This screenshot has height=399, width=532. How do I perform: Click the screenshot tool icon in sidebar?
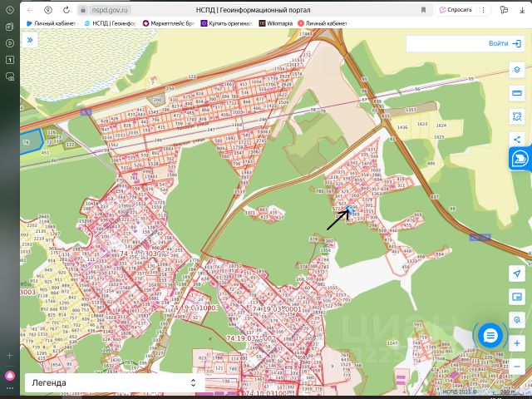click(x=10, y=76)
